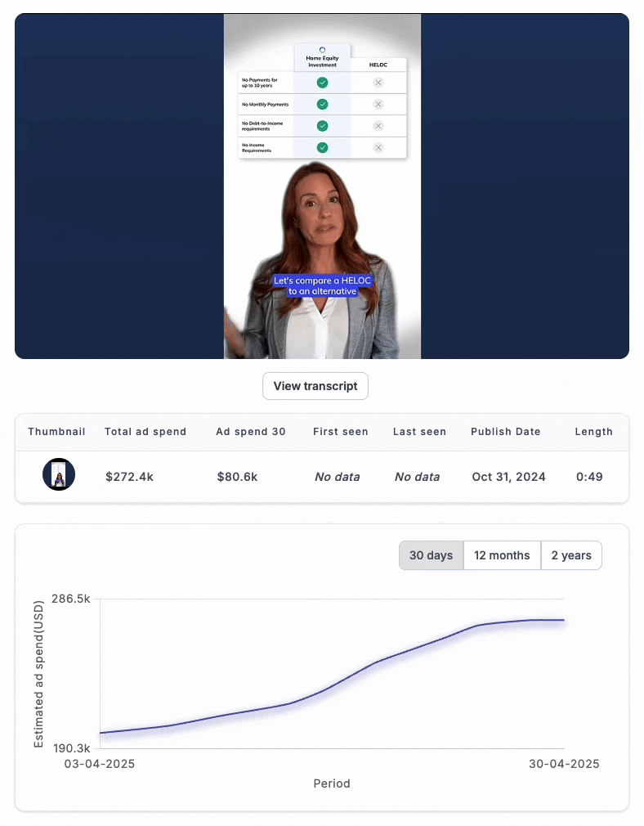
Task: Click gray X in HELOC No Income Requirements row
Action: (x=378, y=148)
